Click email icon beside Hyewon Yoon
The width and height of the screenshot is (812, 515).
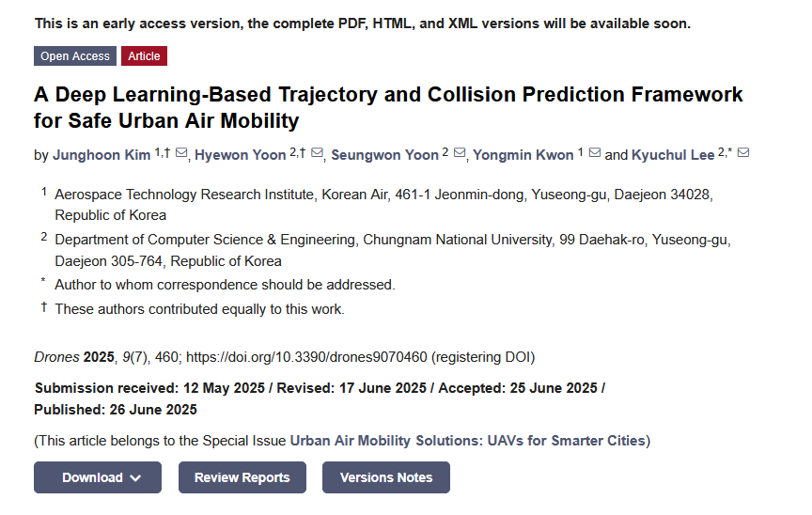pos(317,153)
